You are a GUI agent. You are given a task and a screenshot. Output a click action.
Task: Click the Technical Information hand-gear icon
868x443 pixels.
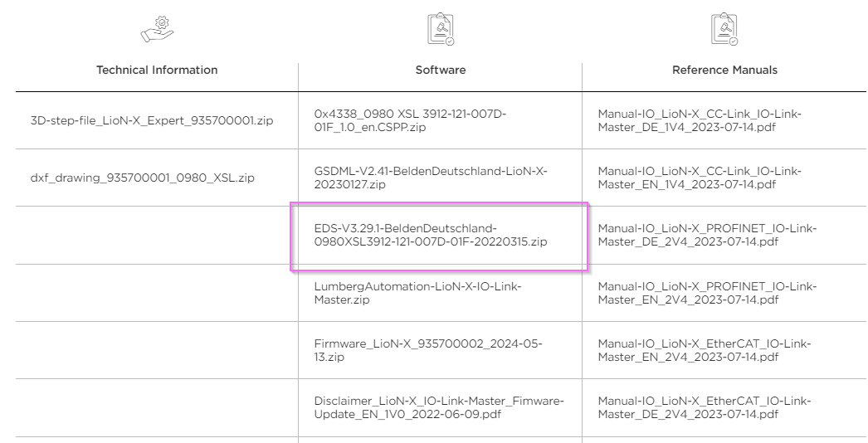157,29
